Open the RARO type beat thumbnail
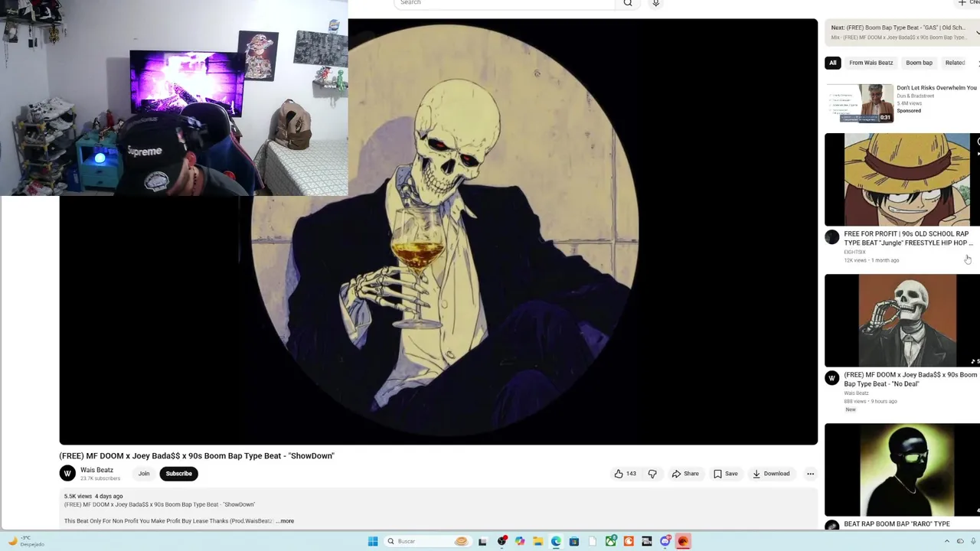Viewport: 980px width, 551px height. pyautogui.click(x=902, y=470)
